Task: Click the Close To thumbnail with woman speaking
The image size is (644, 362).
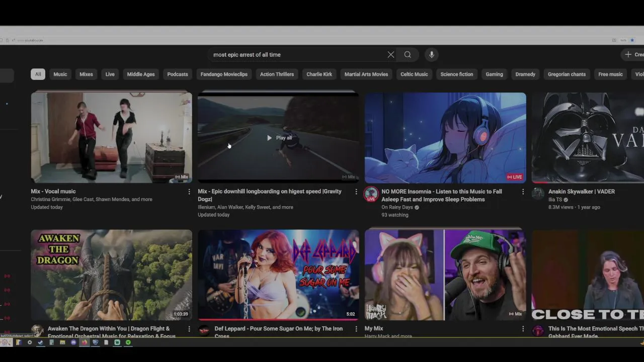Action: pyautogui.click(x=588, y=275)
